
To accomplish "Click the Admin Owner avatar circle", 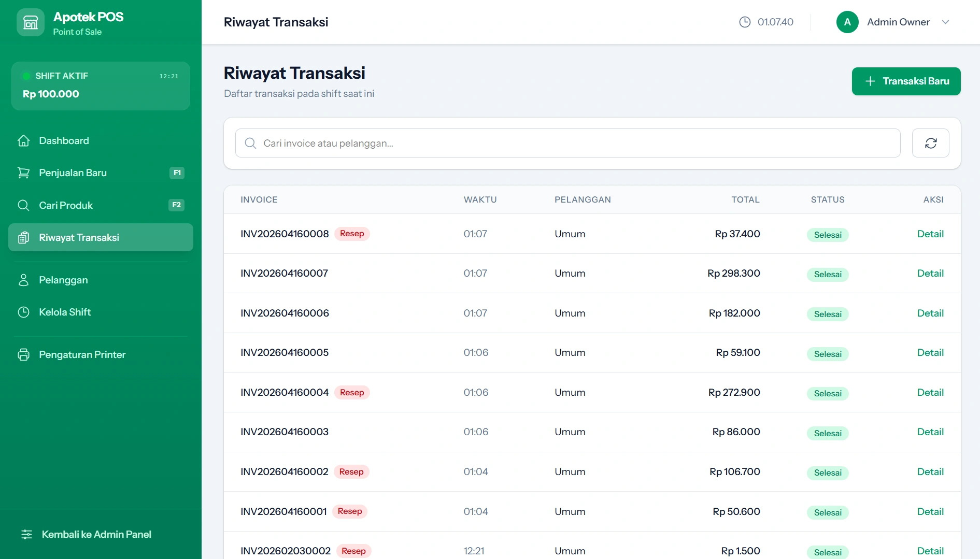I will [x=847, y=22].
